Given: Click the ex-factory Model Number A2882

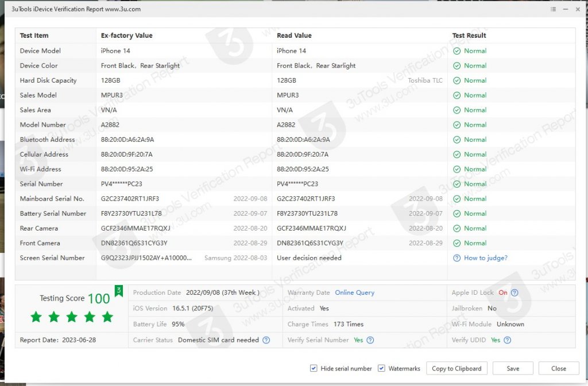Looking at the screenshot, I should point(110,125).
